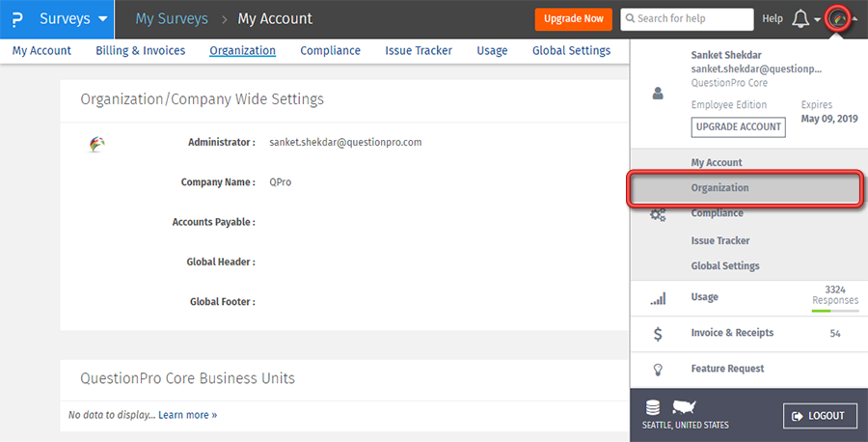Open the notifications bell icon
This screenshot has width=868, height=442.
click(800, 19)
